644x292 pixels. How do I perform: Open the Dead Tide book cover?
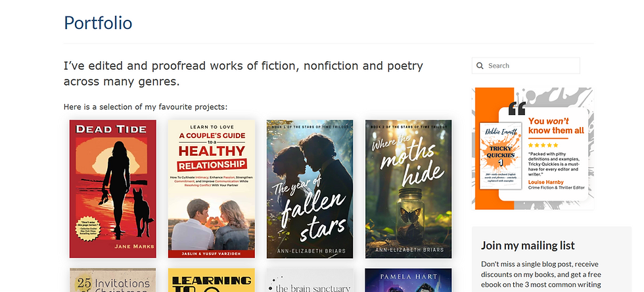[113, 189]
